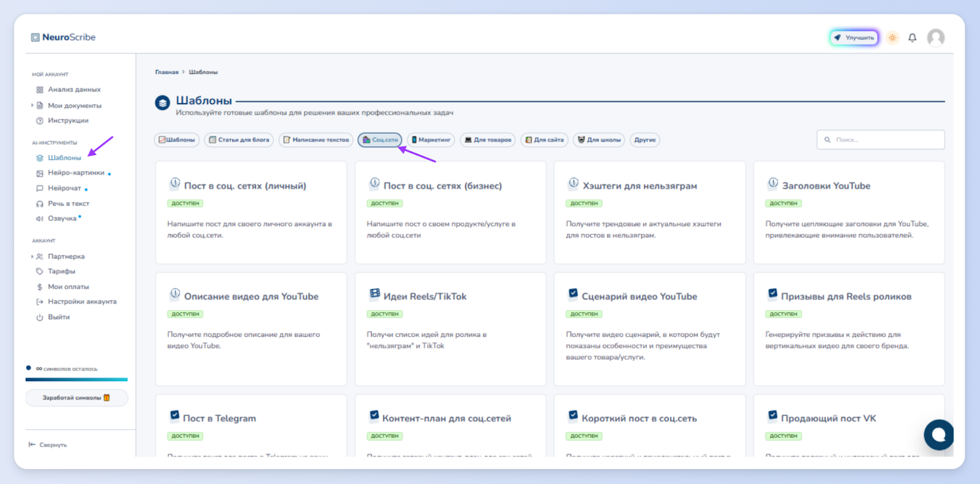Open Призывы для Reels роликов template
The image size is (980, 484).
point(849,329)
